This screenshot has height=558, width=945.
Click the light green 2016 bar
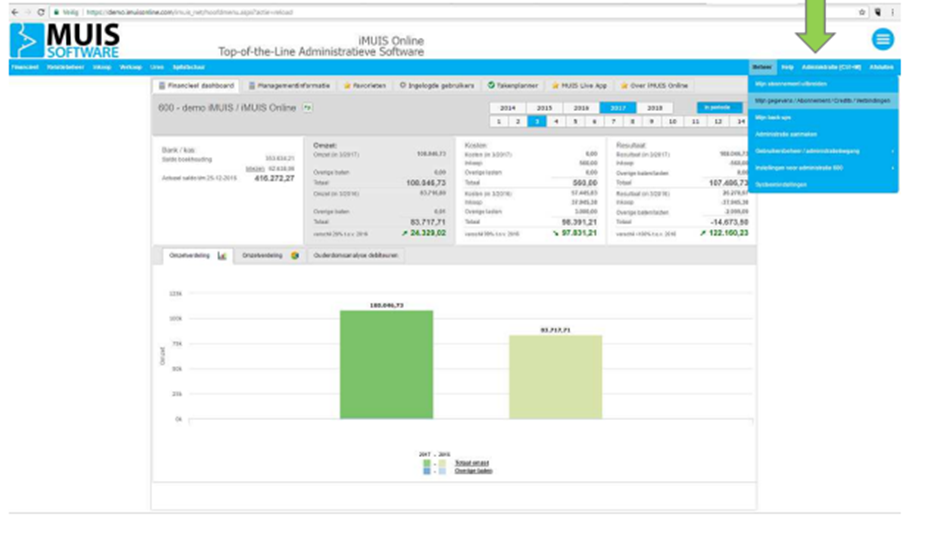point(556,377)
